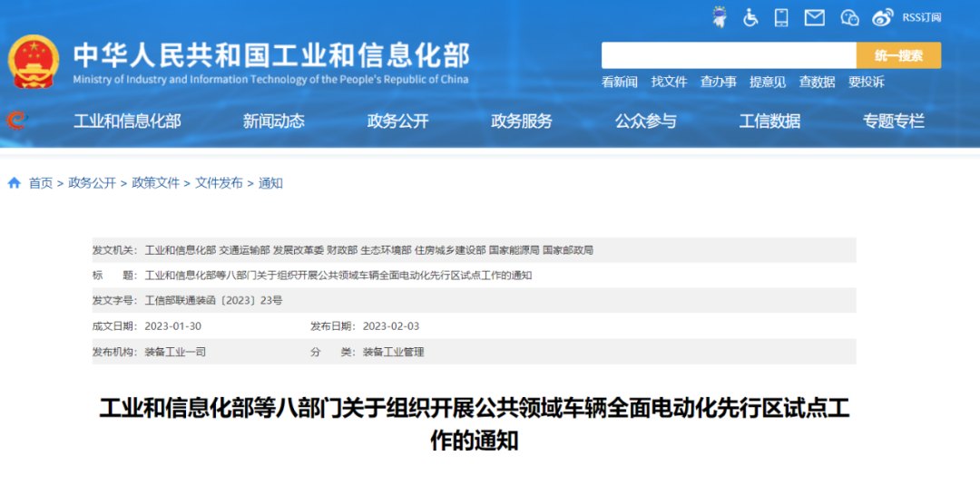This screenshot has width=980, height=485.
Task: Go to 文件发布 in the breadcrumb
Action: point(220,183)
